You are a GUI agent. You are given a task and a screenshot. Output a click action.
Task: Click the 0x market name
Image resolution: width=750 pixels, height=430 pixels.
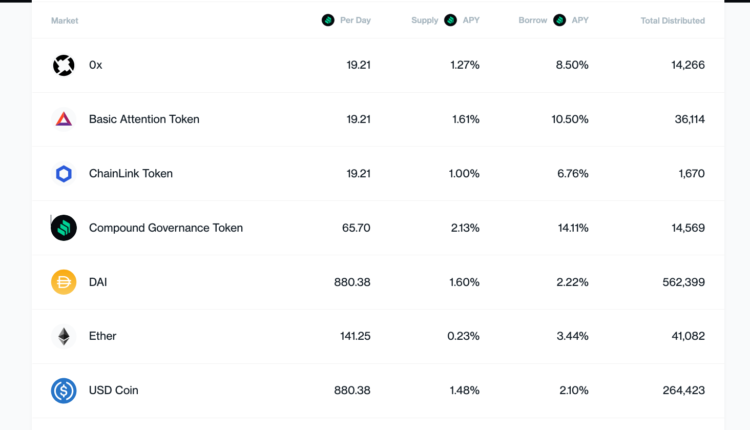click(96, 65)
